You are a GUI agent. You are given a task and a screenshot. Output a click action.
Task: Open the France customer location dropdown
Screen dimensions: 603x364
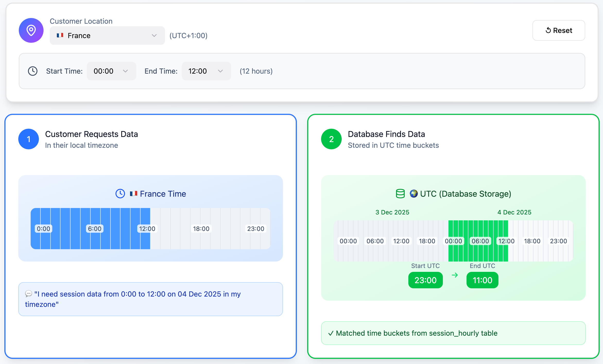click(x=107, y=36)
